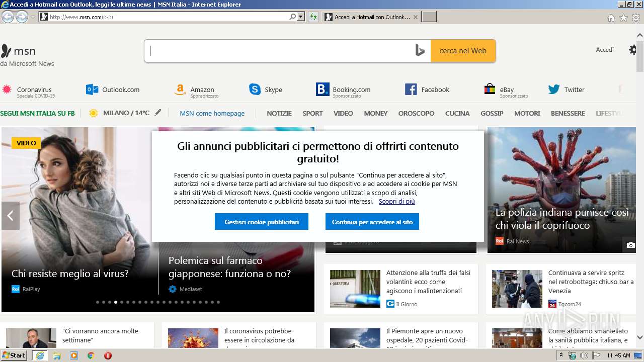
Task: Open Windows Explorer folder in taskbar
Action: pyautogui.click(x=57, y=355)
